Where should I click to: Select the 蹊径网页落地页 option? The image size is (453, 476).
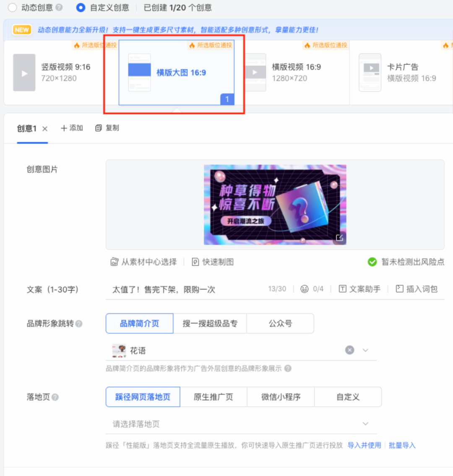point(143,397)
